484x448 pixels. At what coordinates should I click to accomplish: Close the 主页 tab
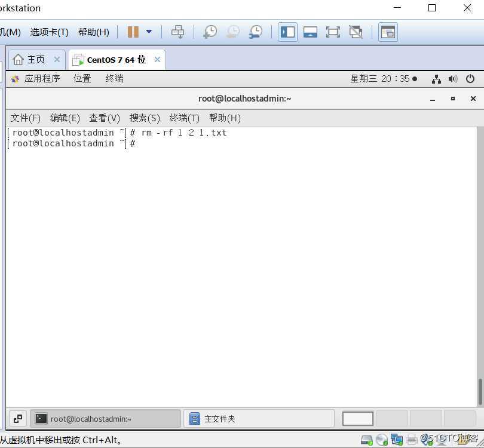click(x=57, y=59)
